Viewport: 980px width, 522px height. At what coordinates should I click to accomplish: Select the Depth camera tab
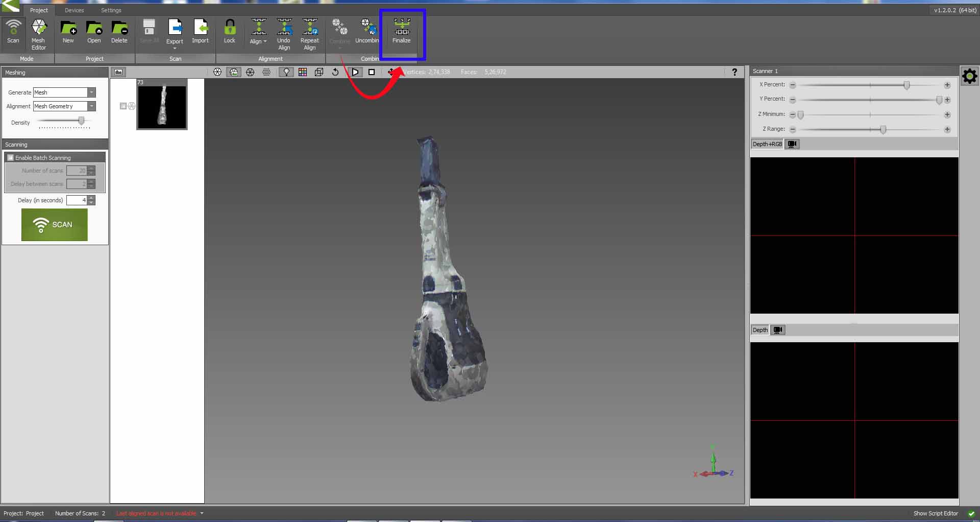pyautogui.click(x=760, y=330)
